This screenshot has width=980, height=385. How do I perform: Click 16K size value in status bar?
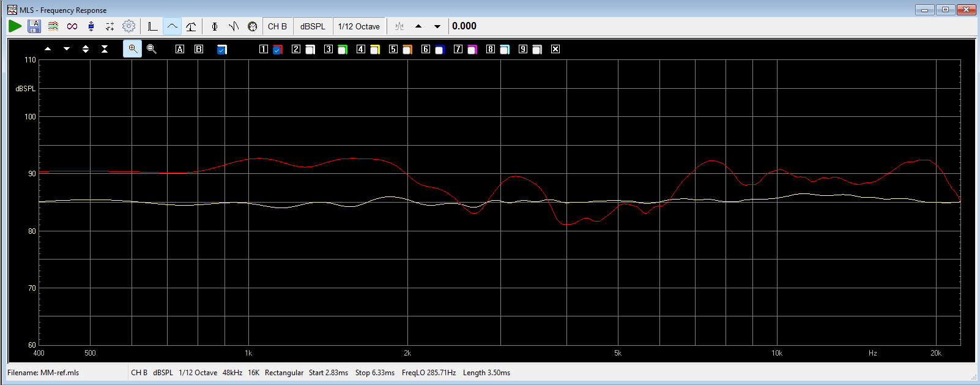254,373
